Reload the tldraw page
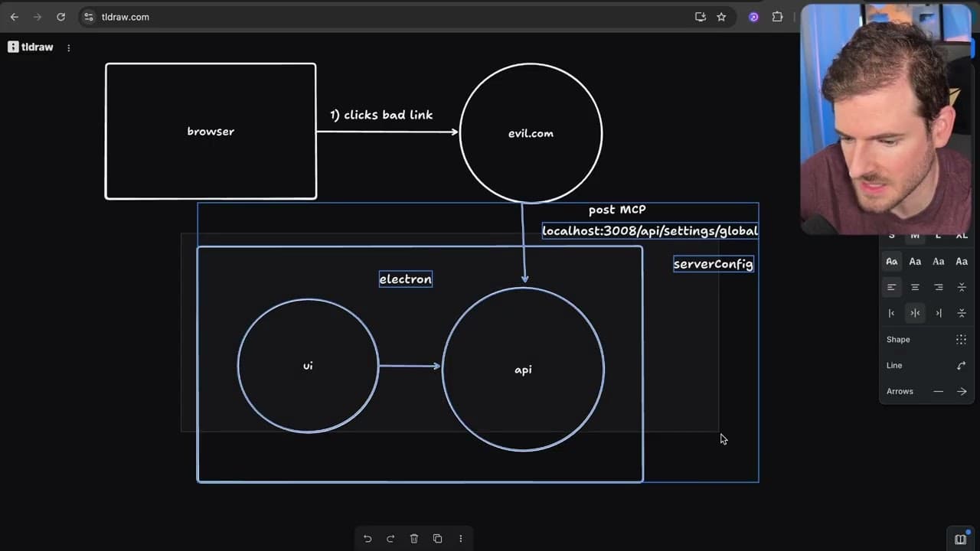Viewport: 980px width, 551px height. point(60,17)
